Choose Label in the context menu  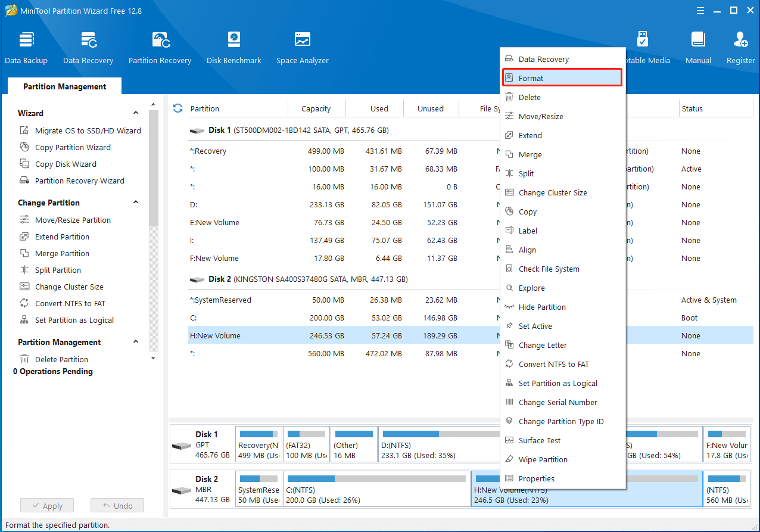tap(562, 231)
